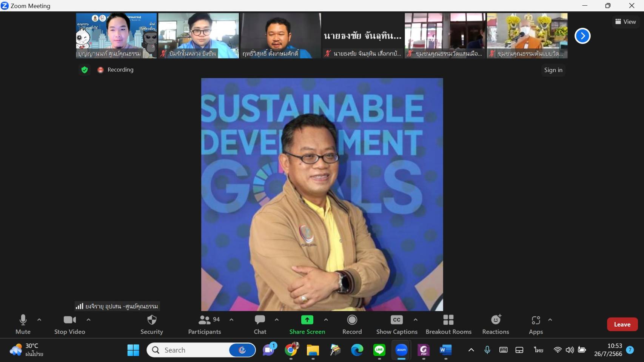This screenshot has height=362, width=644.
Task: Open File Explorer from taskbar
Action: (x=313, y=350)
